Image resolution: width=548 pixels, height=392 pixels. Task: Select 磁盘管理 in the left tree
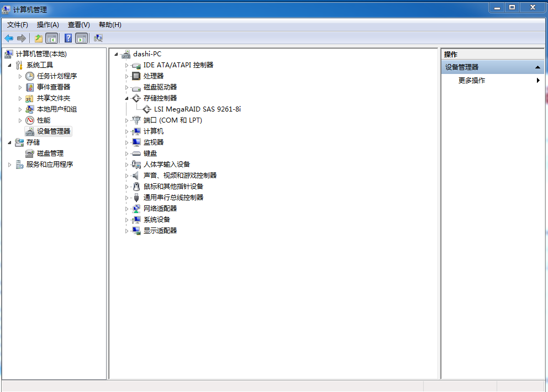tap(50, 153)
